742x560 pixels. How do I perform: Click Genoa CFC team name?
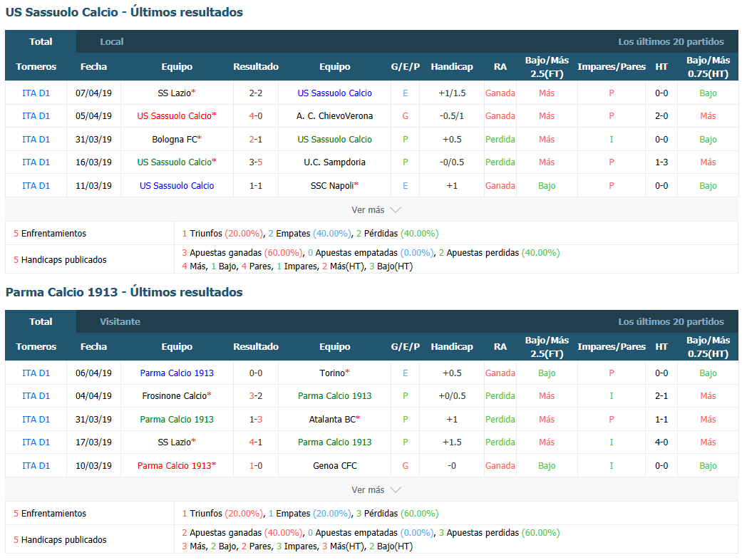pyautogui.click(x=334, y=466)
